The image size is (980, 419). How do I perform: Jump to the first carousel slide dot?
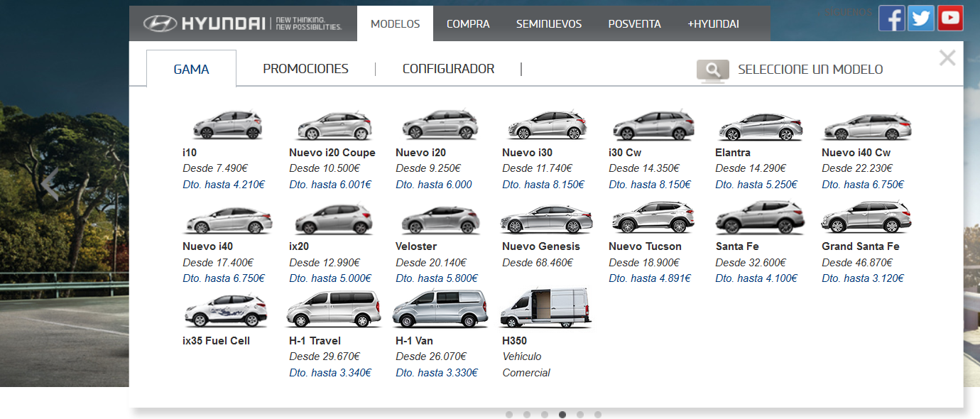[509, 415]
